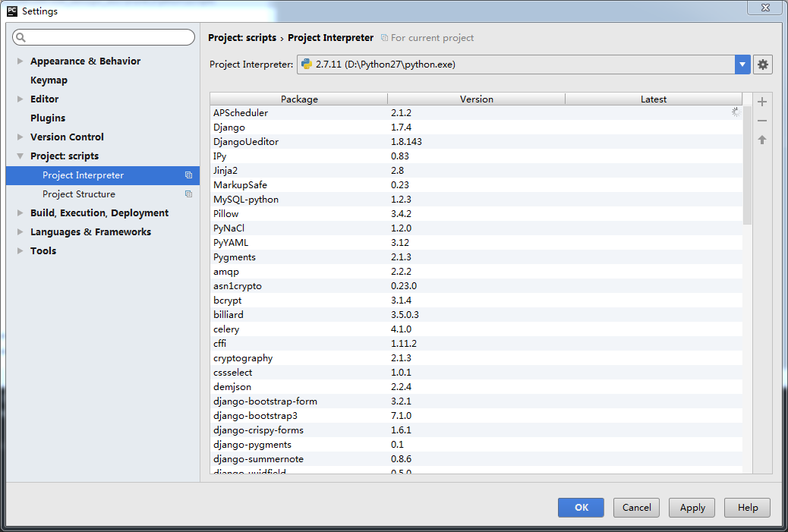788x532 pixels.
Task: Select the django-bootstrap-form package row
Action: [476, 401]
